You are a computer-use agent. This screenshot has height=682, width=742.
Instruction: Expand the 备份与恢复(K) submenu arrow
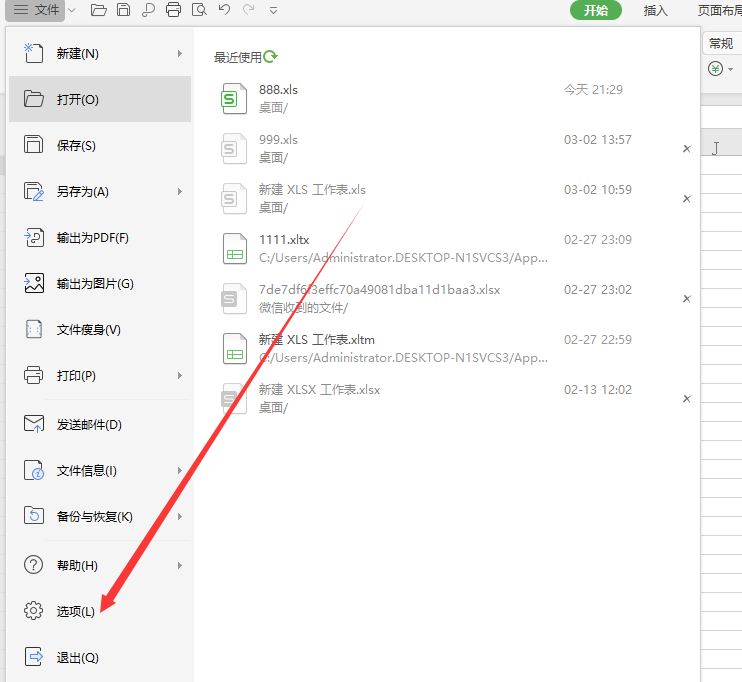180,516
